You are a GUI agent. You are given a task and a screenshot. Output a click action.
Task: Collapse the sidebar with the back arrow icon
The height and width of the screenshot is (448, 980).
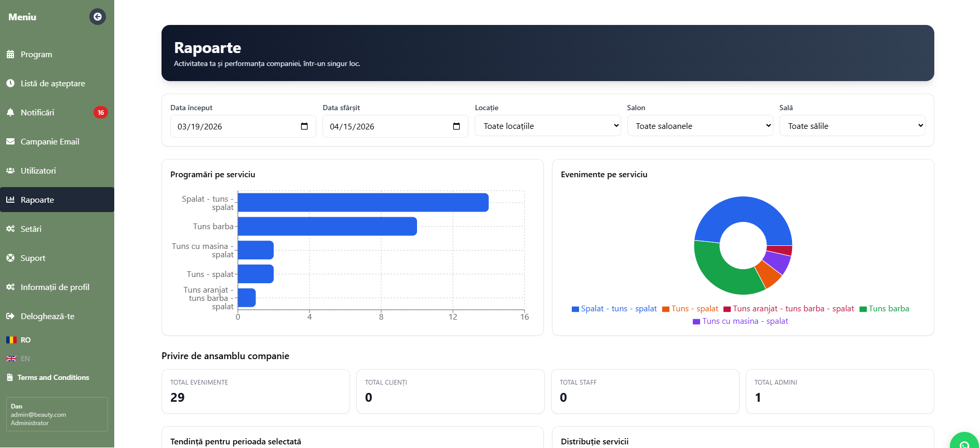point(98,17)
